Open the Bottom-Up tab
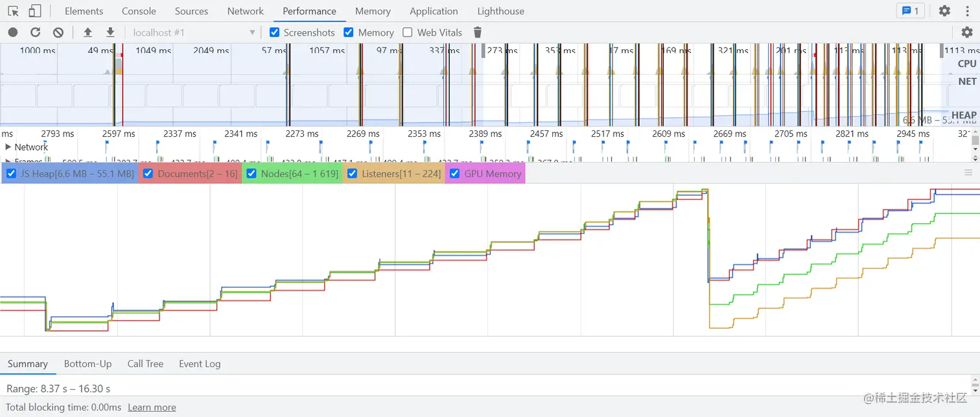Image resolution: width=980 pixels, height=417 pixels. 87,364
